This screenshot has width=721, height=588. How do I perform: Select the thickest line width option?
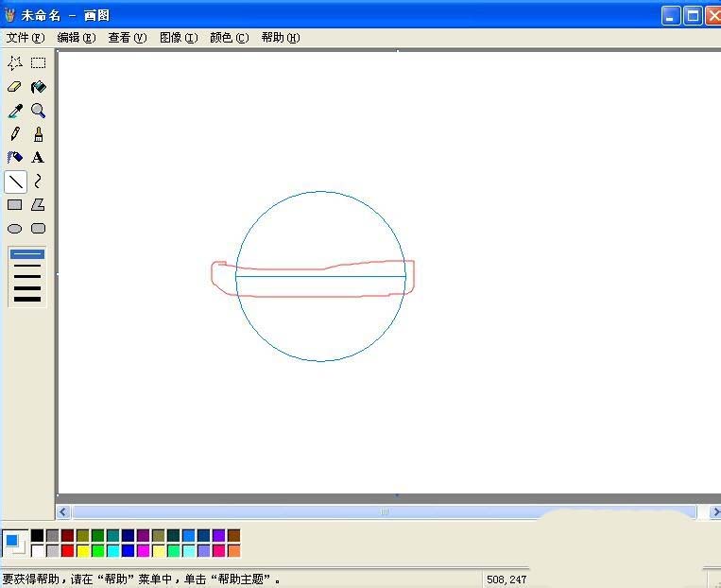click(x=27, y=299)
